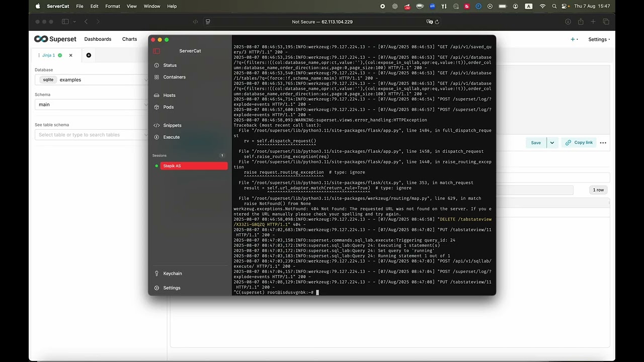Open the three-dot more options menu

click(603, 143)
